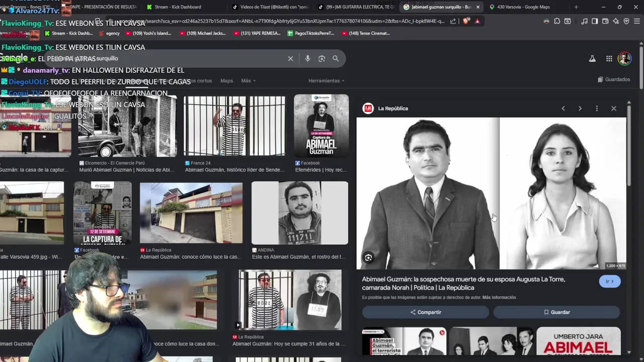Screen dimensions: 644x362
Task: Close the abimael guzman surquillo tab
Action: coord(478,7)
